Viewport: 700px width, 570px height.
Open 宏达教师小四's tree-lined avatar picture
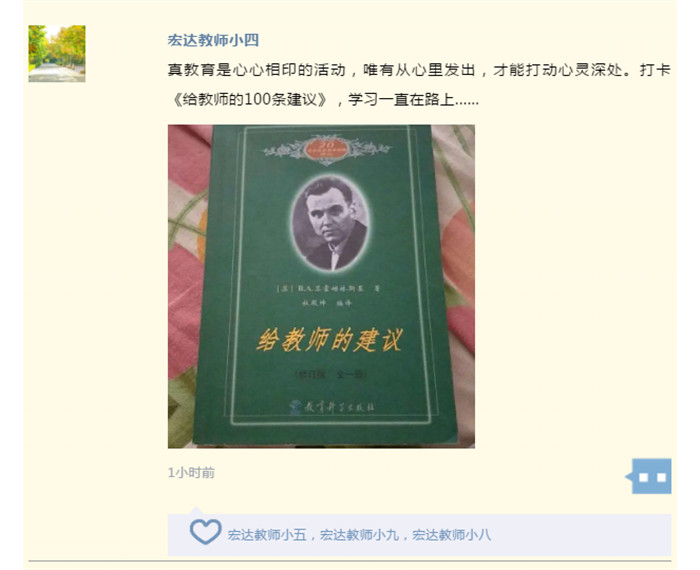click(x=57, y=54)
